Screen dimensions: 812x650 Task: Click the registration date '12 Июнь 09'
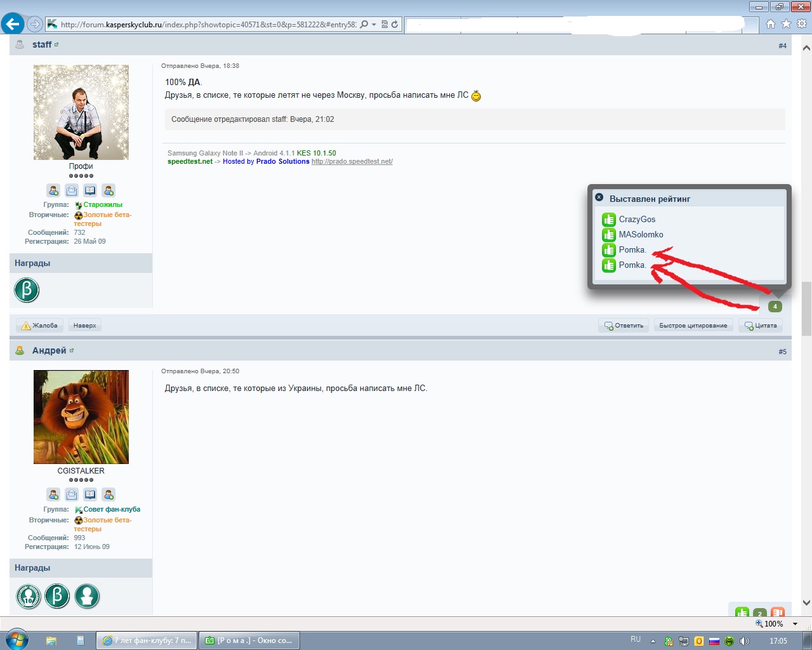pos(92,547)
